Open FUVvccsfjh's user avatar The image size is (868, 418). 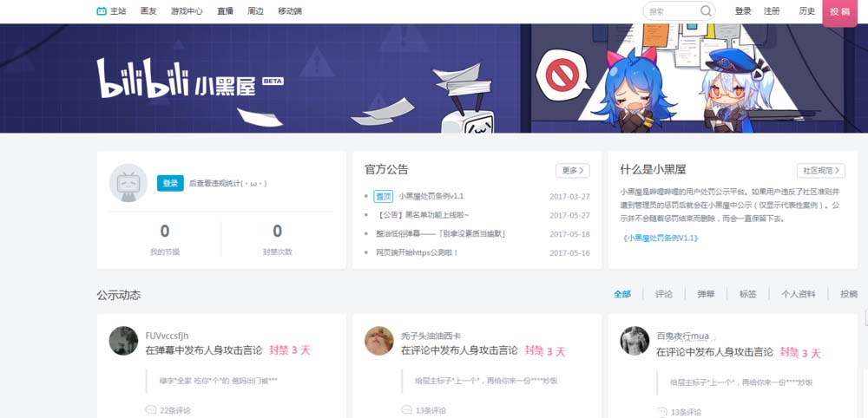coord(123,341)
